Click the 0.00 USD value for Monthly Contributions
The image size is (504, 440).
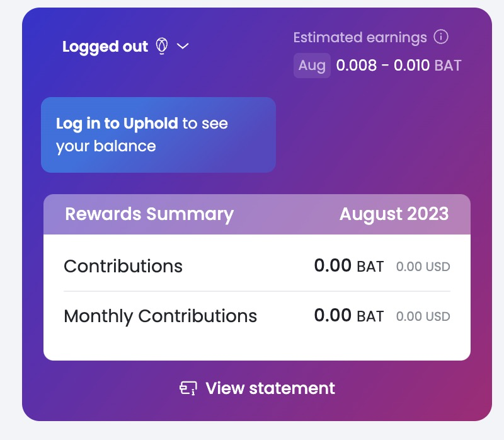point(423,316)
